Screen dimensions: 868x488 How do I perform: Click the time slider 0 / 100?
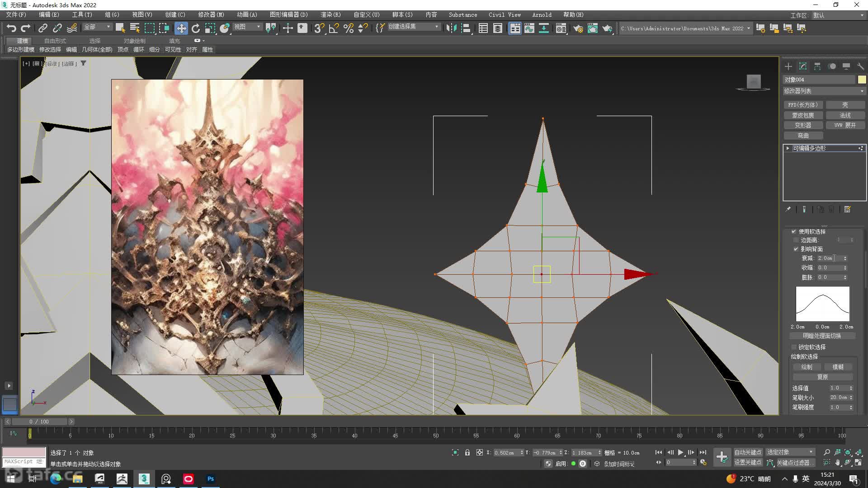(x=39, y=422)
